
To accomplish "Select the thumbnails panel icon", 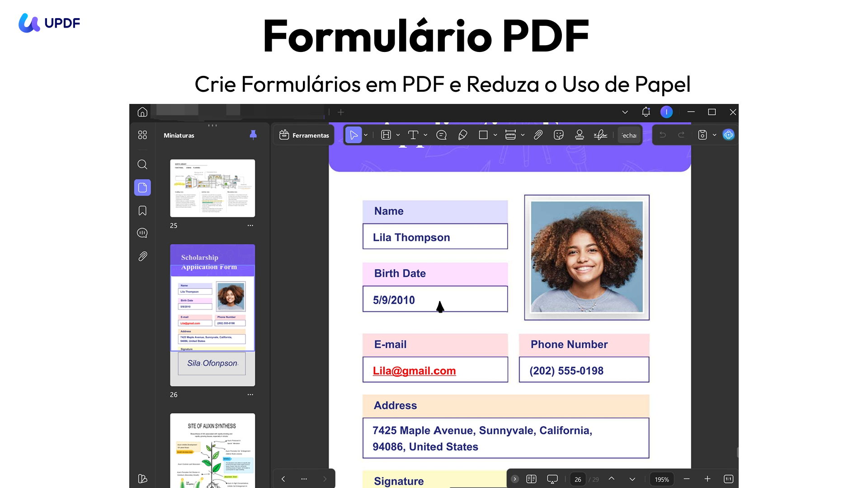I will 142,188.
